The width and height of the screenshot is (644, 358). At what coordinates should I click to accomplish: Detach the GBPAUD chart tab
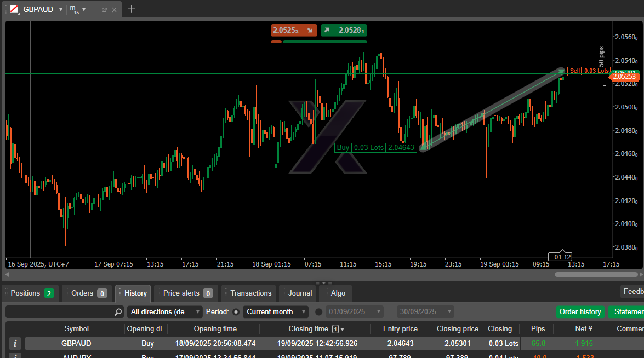(x=104, y=10)
